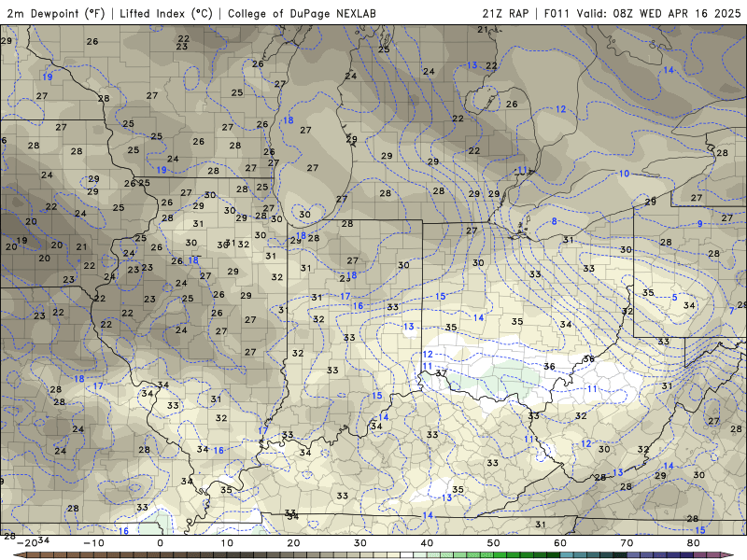Click the black dewpoint value '19'
Viewport: 747px width, 560px height.
coord(21,241)
